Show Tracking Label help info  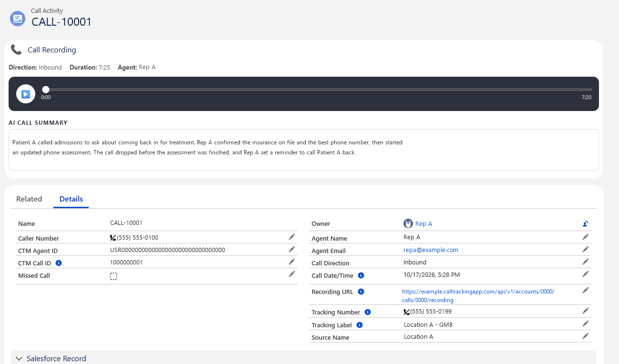360,325
